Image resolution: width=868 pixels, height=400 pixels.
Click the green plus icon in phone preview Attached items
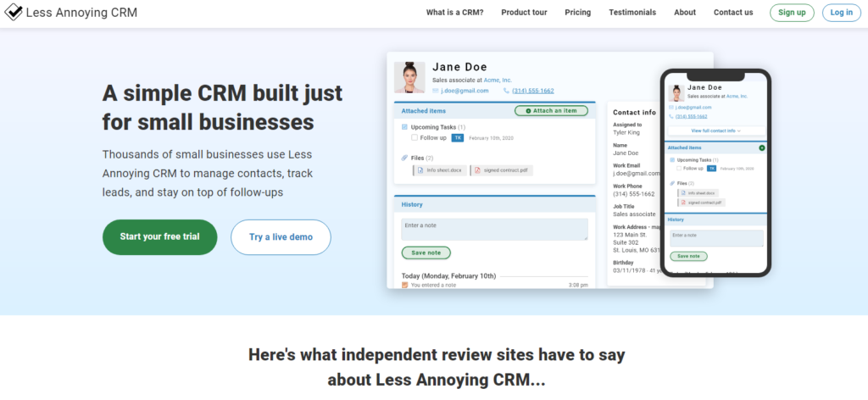click(x=762, y=147)
